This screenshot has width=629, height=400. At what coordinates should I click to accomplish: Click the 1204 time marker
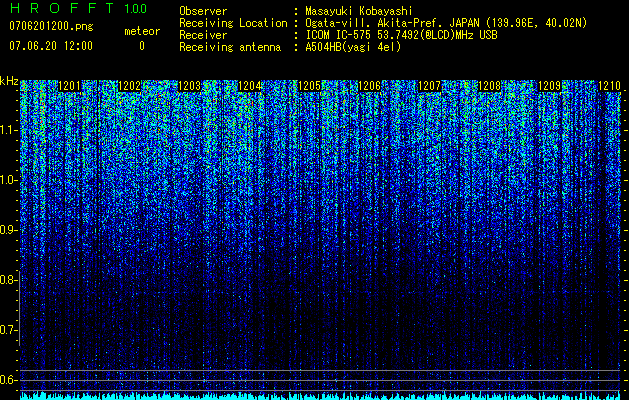pyautogui.click(x=250, y=86)
